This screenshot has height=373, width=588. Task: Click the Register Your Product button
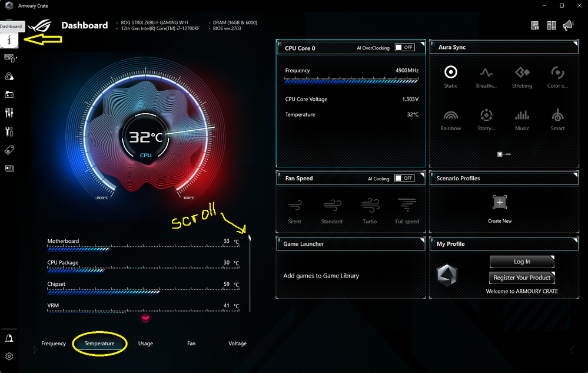[x=522, y=278]
